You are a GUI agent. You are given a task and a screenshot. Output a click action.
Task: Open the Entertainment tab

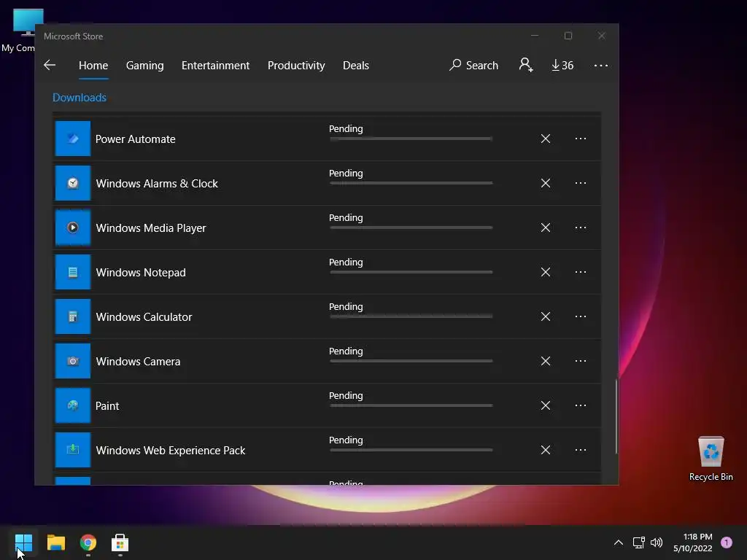(x=215, y=65)
